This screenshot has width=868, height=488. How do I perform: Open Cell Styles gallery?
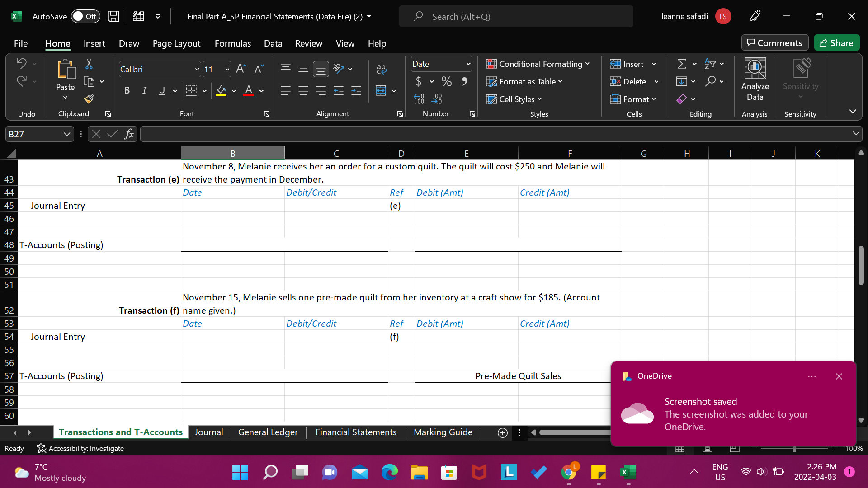[x=514, y=99]
